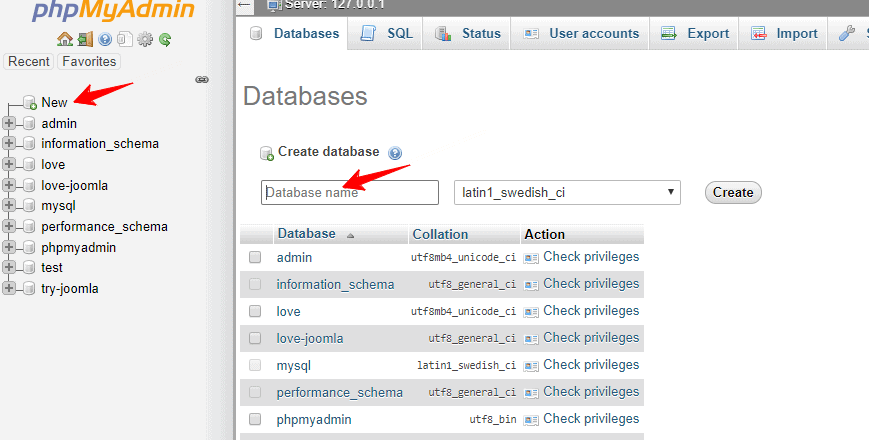Tick the checkbox for admin database
Screen dimensions: 869x440
pos(255,258)
